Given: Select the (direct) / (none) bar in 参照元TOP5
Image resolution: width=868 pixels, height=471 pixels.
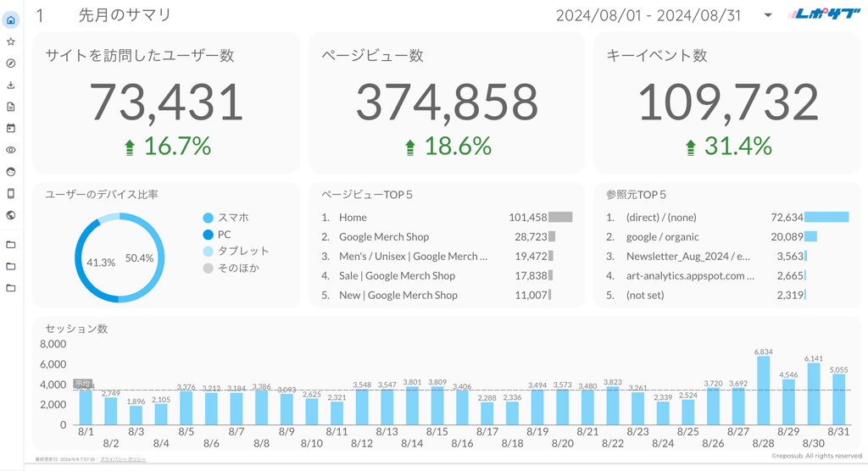Looking at the screenshot, I should click(x=826, y=217).
